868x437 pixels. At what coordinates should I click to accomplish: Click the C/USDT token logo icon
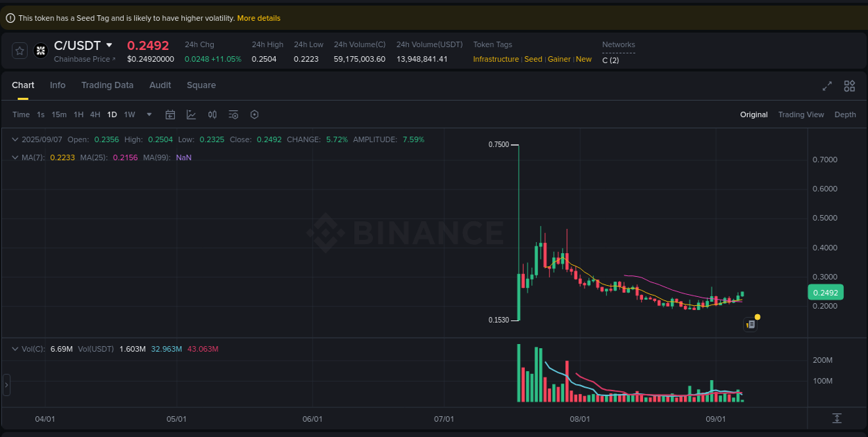point(40,51)
